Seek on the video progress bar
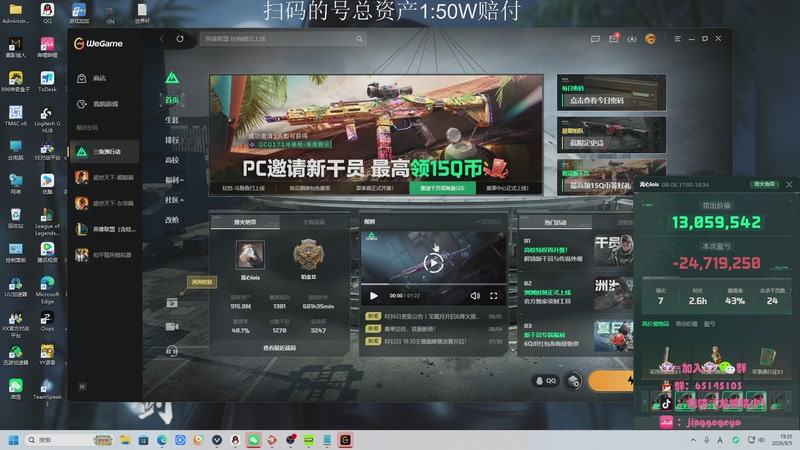 point(433,284)
